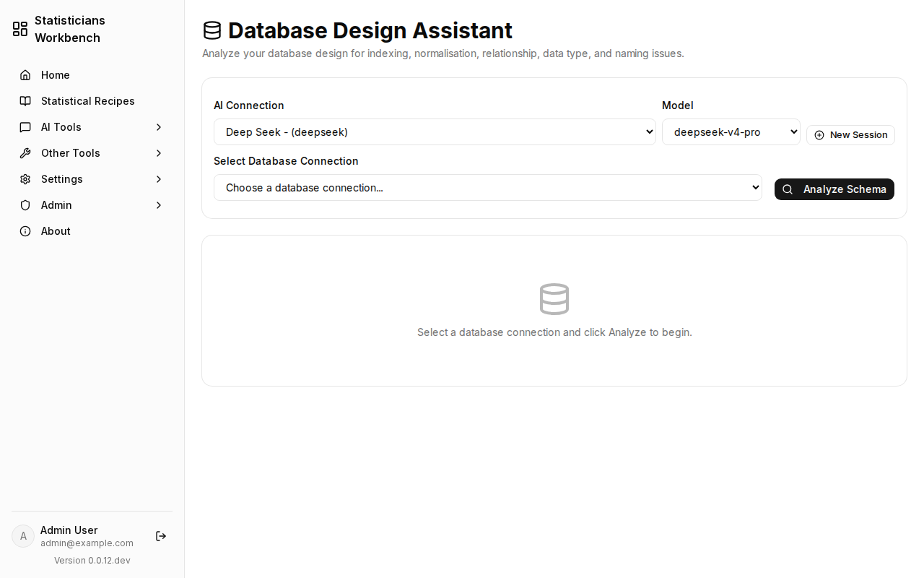Expand the Settings submenu chevron
This screenshot has height=578, width=924.
[159, 179]
